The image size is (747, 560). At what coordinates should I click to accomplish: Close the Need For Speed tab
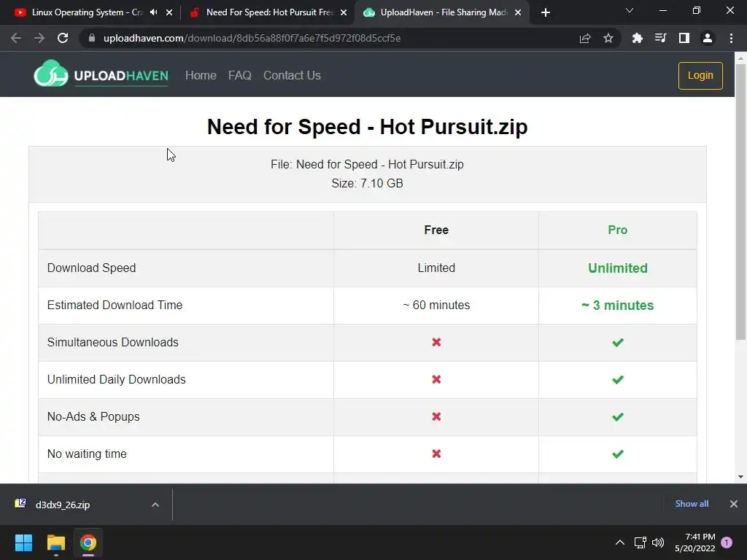[344, 12]
